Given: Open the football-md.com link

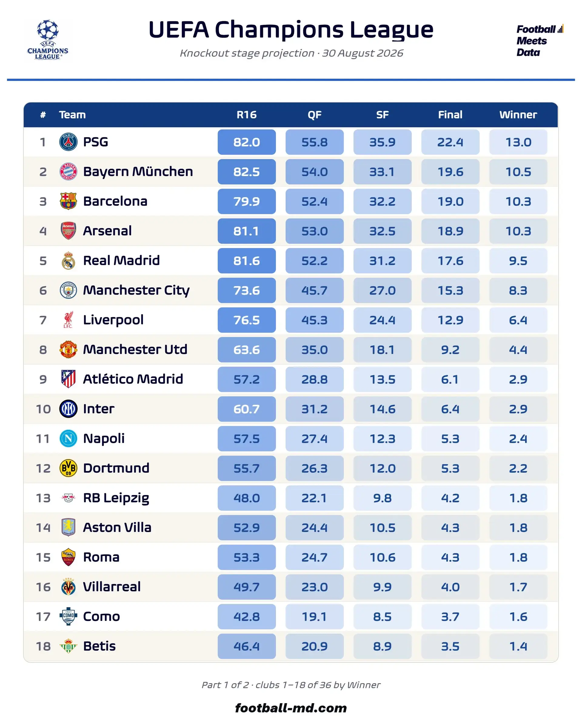Looking at the screenshot, I should point(291,708).
